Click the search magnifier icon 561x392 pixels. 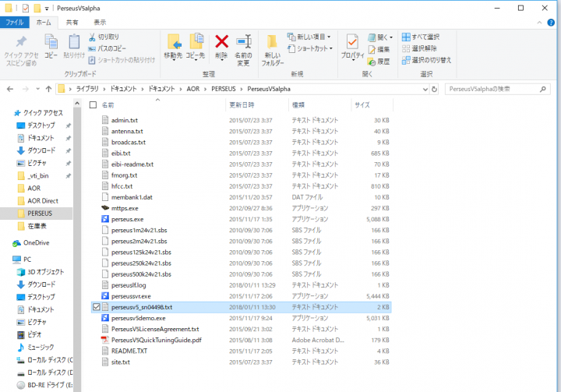[543, 89]
